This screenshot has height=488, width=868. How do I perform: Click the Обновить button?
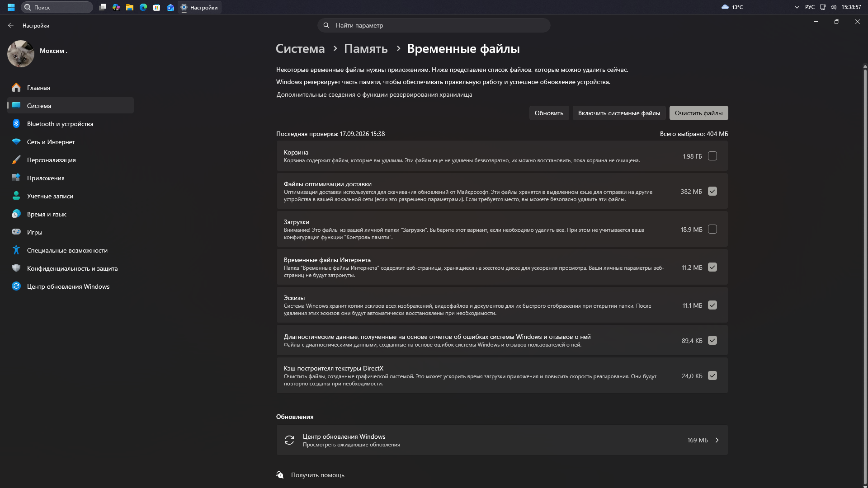click(x=549, y=113)
